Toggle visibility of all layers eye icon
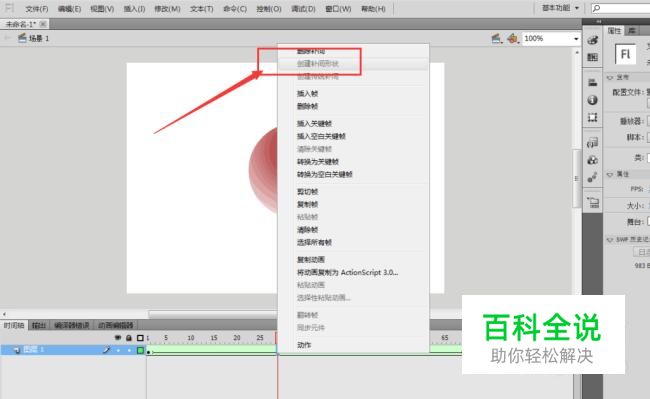This screenshot has height=399, width=650. [x=118, y=338]
